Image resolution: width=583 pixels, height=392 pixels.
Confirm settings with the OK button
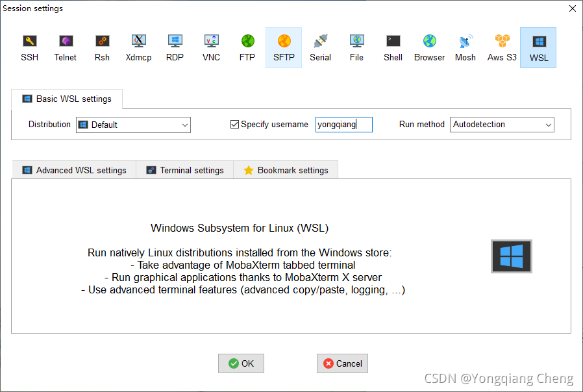pyautogui.click(x=241, y=363)
